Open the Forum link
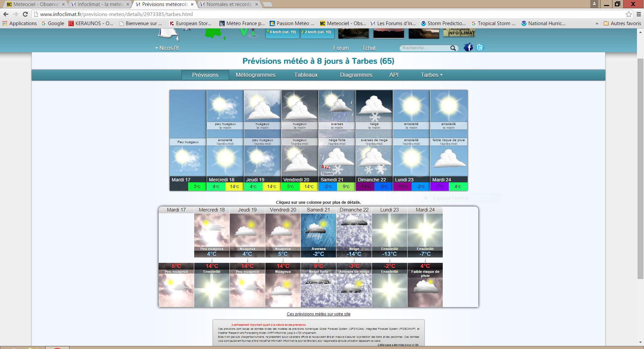The image size is (644, 349). (x=341, y=48)
